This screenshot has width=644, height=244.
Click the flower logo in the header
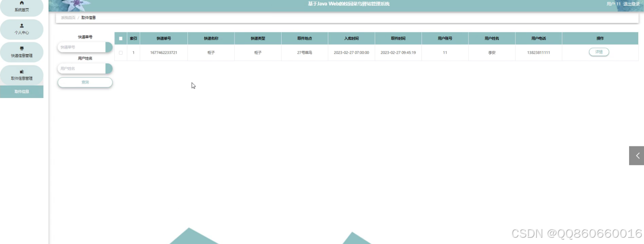(73, 5)
